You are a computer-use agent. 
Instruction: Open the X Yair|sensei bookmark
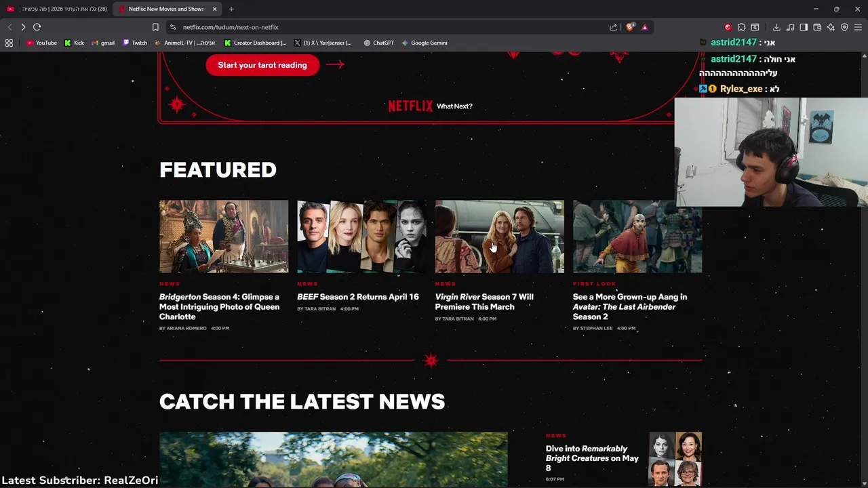click(x=323, y=43)
